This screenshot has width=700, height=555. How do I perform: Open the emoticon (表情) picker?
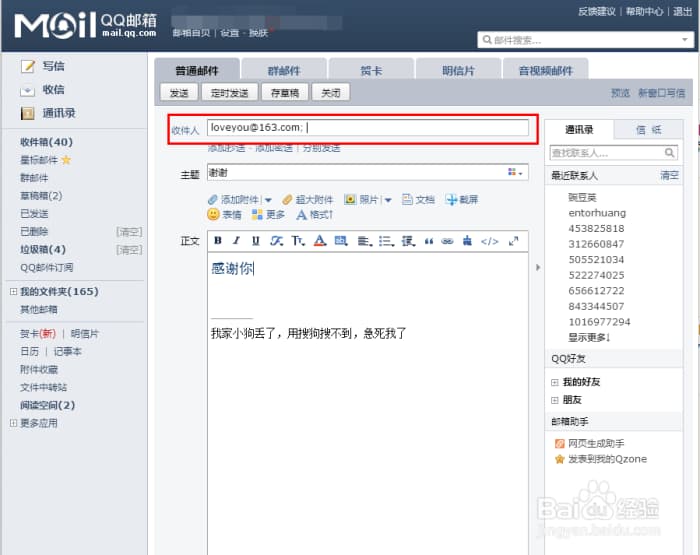(x=225, y=215)
